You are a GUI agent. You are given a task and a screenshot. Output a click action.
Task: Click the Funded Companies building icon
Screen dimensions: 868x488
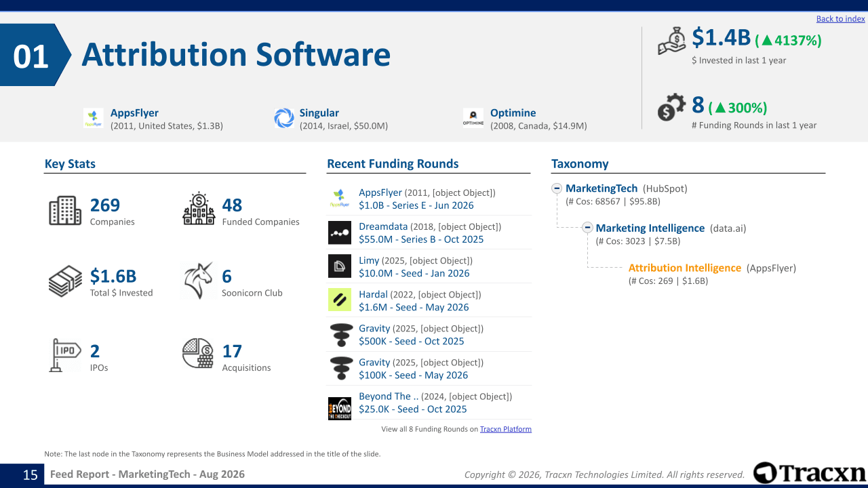199,209
